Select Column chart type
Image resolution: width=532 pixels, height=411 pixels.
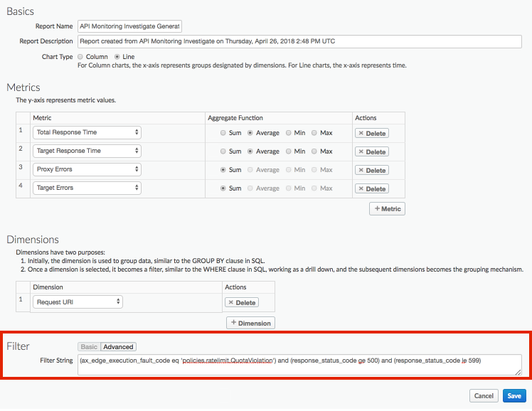pyautogui.click(x=80, y=56)
